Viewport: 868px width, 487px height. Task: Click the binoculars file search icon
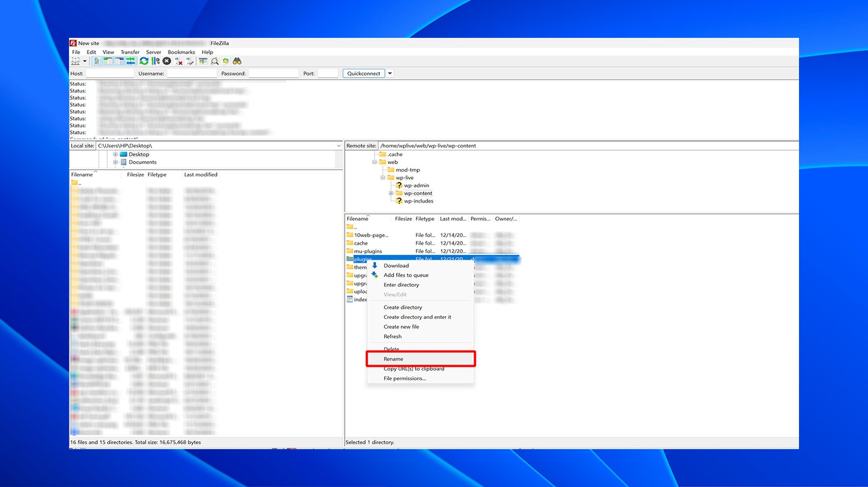click(237, 61)
